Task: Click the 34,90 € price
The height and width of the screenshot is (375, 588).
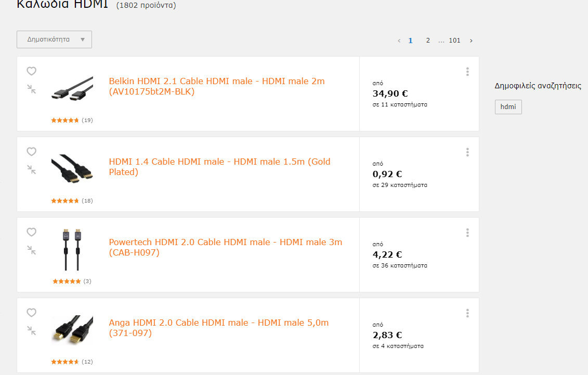Action: (390, 93)
